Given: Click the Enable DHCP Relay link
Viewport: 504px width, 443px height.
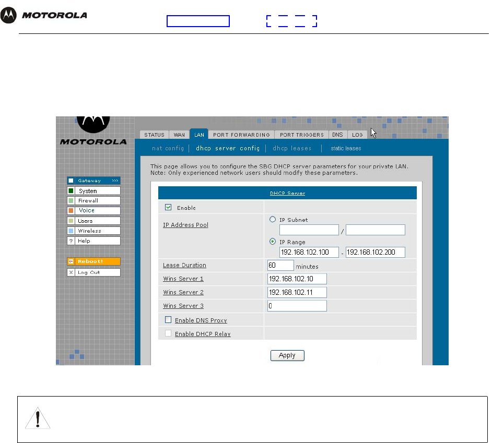Looking at the screenshot, I should tap(203, 334).
